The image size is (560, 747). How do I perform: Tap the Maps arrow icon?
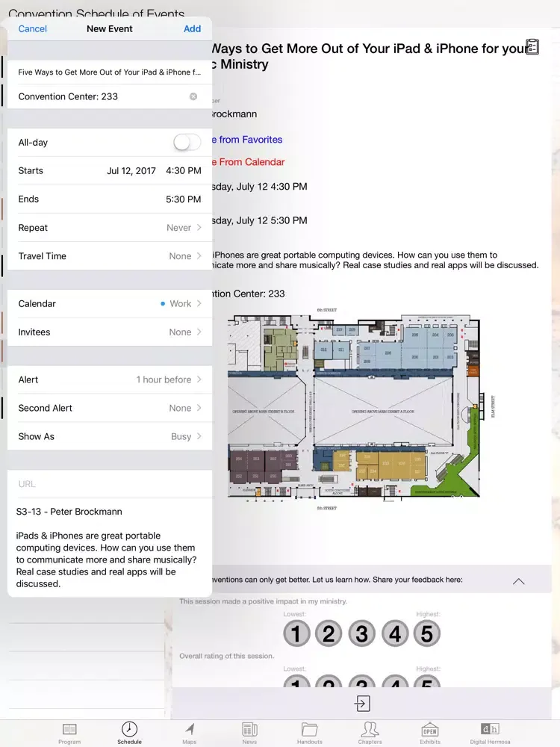[x=190, y=729]
